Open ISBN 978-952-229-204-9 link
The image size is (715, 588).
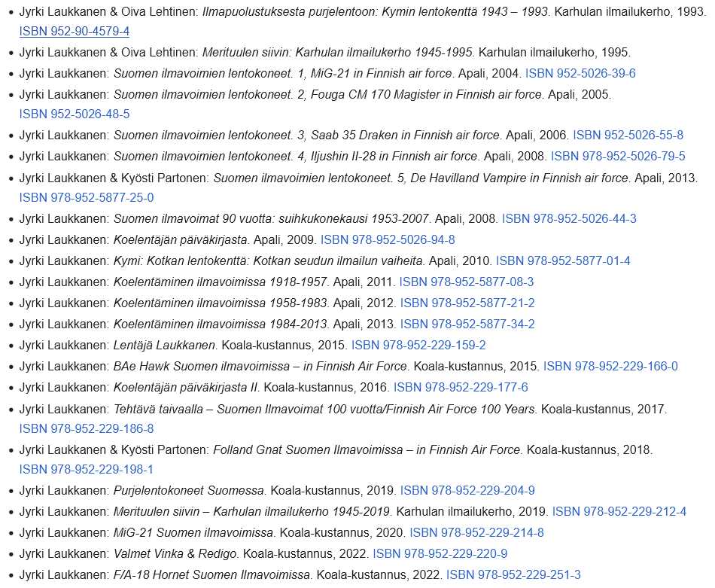[x=467, y=490]
